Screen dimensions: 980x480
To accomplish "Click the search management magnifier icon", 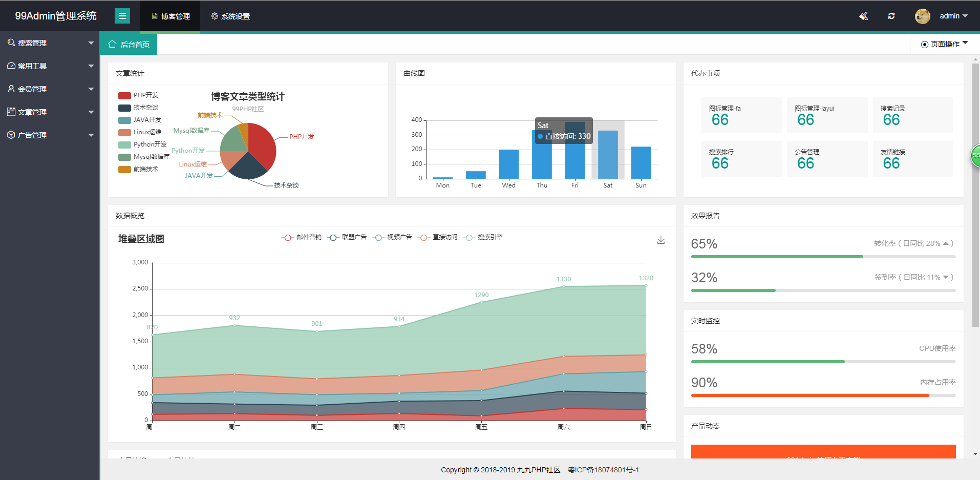I will coord(11,43).
